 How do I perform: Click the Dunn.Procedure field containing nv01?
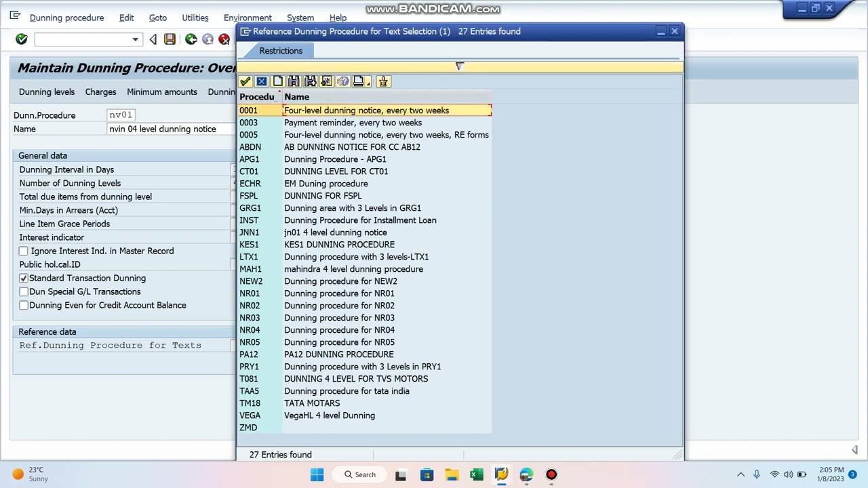121,115
